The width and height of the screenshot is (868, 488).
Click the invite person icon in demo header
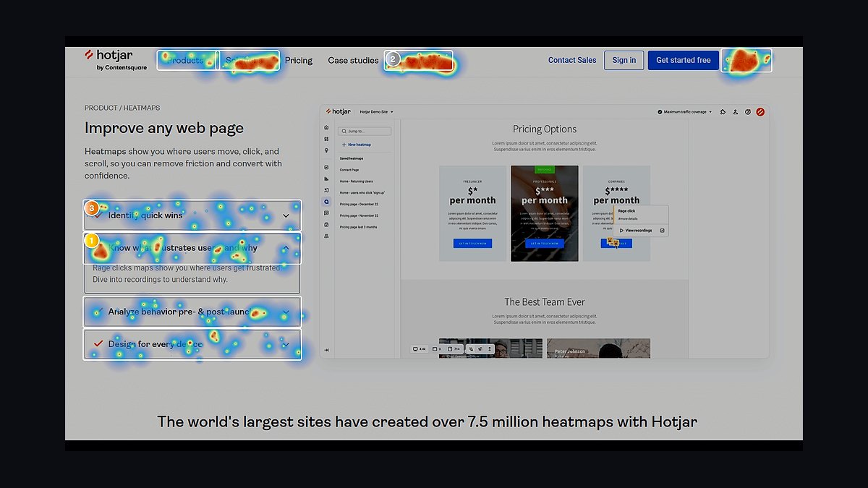(x=736, y=112)
